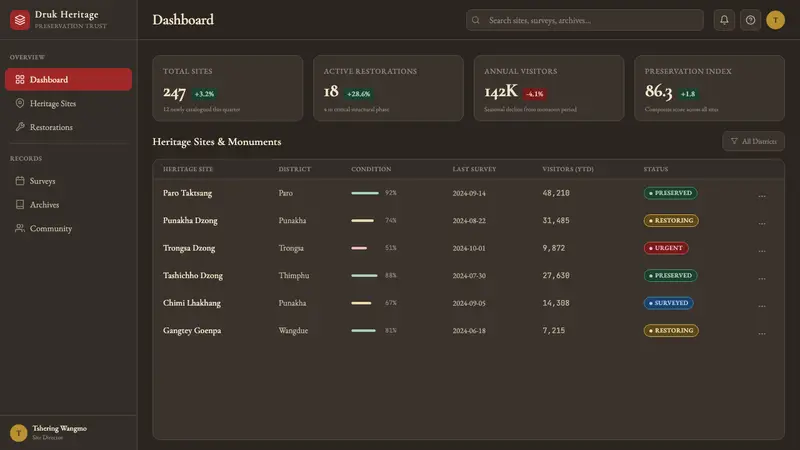Screen dimensions: 800x450
Task: Open row actions for Chimi Lhakhang
Action: click(x=761, y=306)
